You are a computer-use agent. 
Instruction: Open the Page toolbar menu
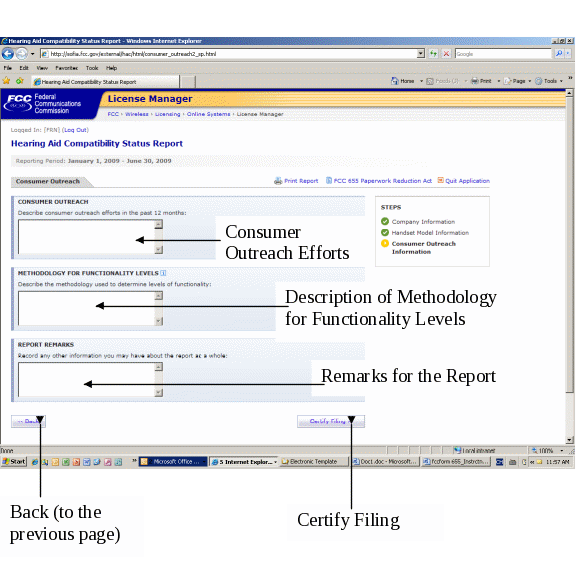pos(517,81)
